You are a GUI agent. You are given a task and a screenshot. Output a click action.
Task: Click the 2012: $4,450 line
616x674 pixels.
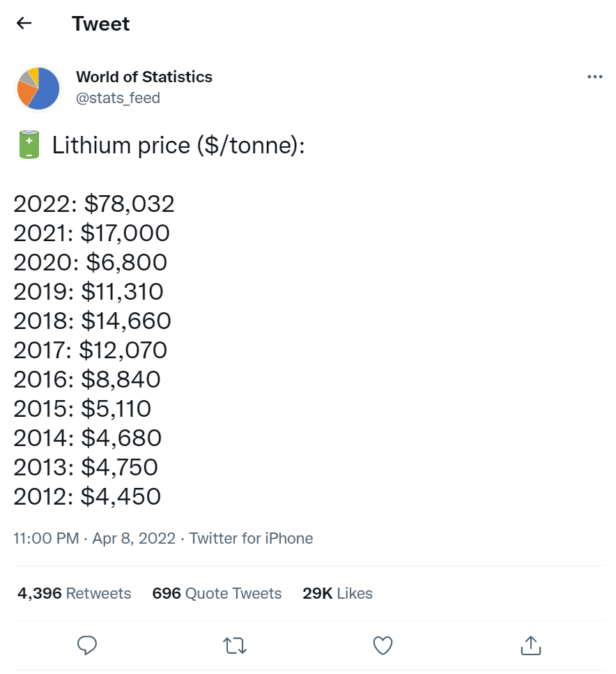(87, 496)
